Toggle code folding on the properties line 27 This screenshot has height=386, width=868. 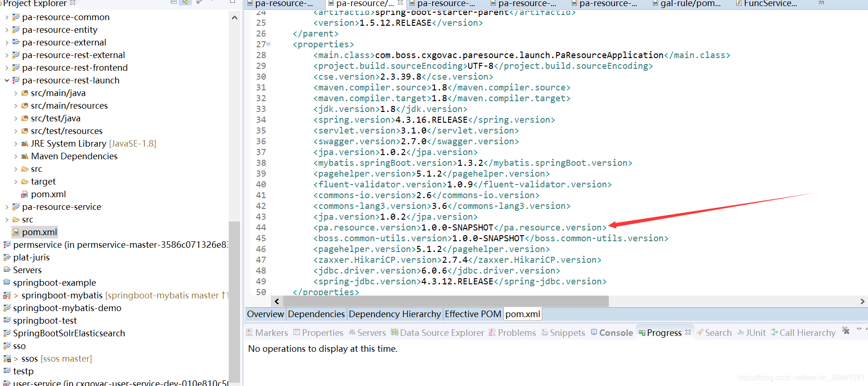pos(269,44)
